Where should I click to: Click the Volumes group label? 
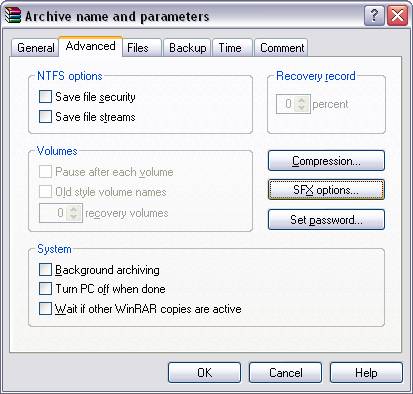coord(57,151)
